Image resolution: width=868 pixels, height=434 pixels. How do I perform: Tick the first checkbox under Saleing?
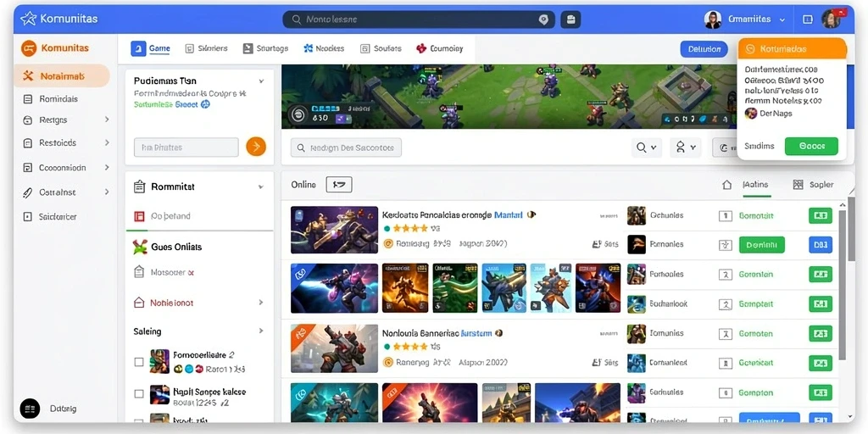(x=139, y=362)
